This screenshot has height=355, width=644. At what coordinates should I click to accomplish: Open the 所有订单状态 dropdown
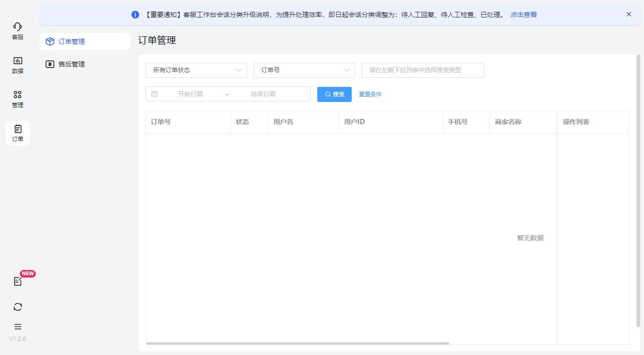[196, 70]
